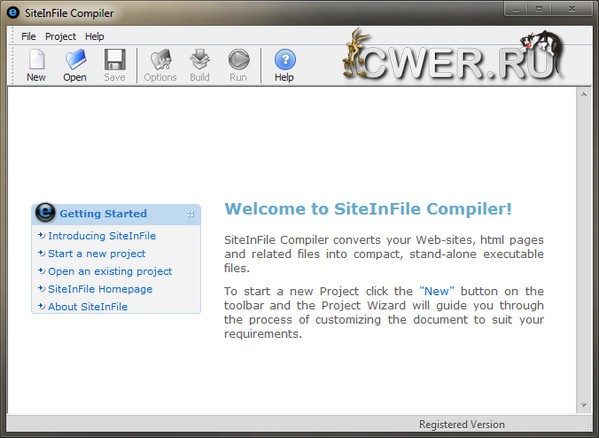
Task: Click the scrollbar down arrow
Action: click(583, 405)
